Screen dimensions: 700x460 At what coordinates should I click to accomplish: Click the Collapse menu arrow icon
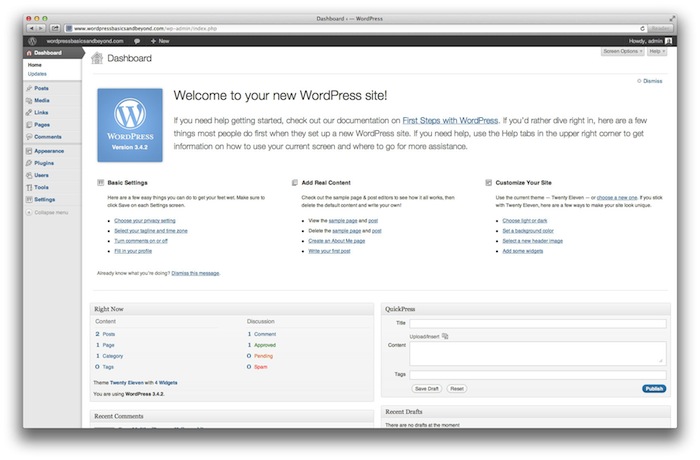29,213
